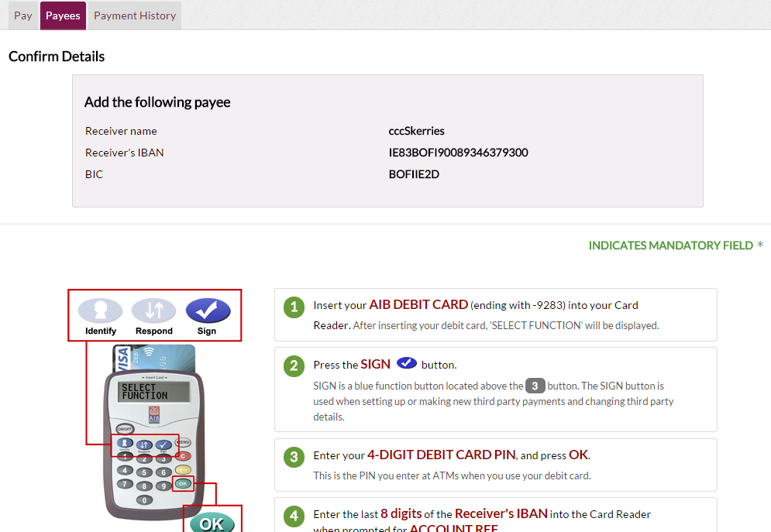Click the SELECT FUNCTION display on card reader
The image size is (771, 532).
pos(153,392)
